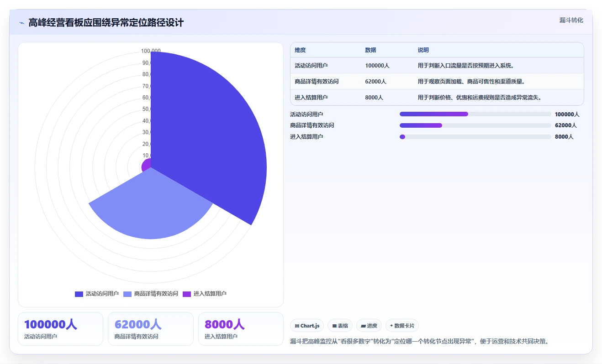Click the 数据卡片 tag chip
Viewport: 602px width, 364px height.
[x=402, y=326]
